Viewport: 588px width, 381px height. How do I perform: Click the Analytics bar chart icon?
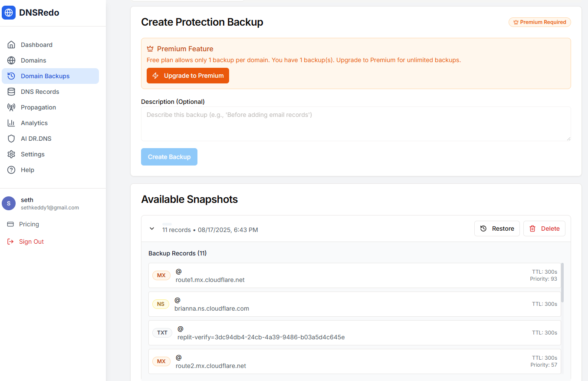(11, 123)
